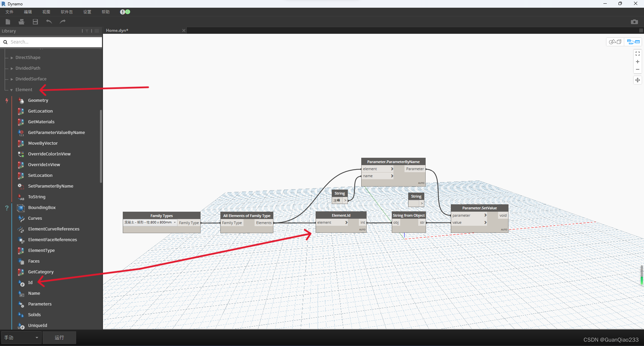Toggle the graph node view mode
This screenshot has width=644, height=346.
pyautogui.click(x=633, y=42)
